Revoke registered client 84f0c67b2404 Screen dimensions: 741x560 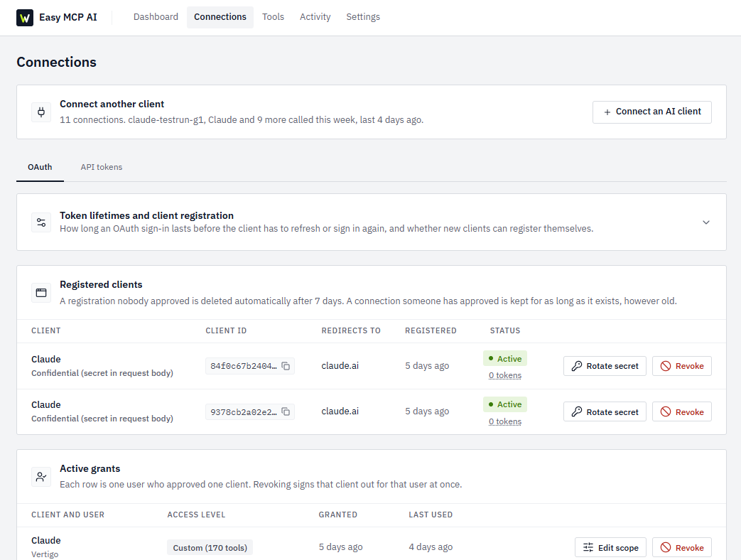point(681,366)
